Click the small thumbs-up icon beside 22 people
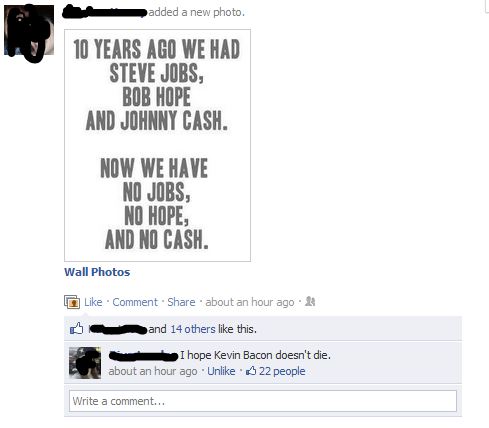The width and height of the screenshot is (489, 428). click(251, 371)
